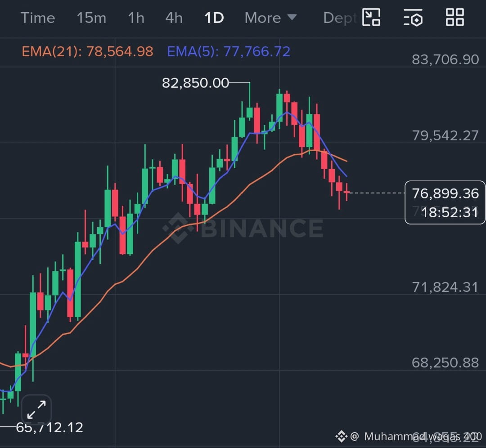Switch to 4h interval
This screenshot has width=486, height=448.
(174, 18)
